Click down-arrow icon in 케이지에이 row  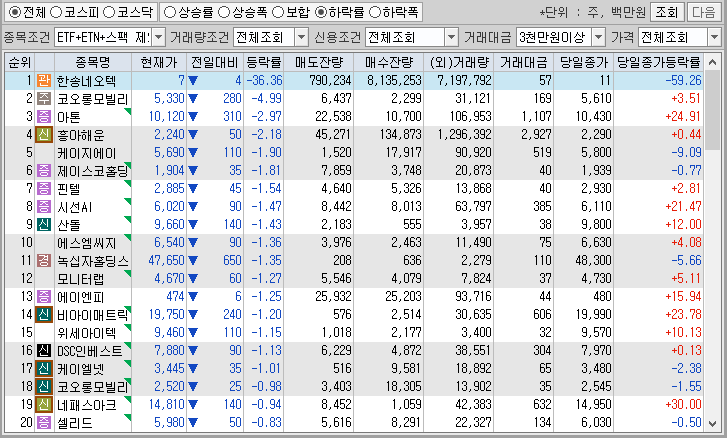(x=193, y=152)
